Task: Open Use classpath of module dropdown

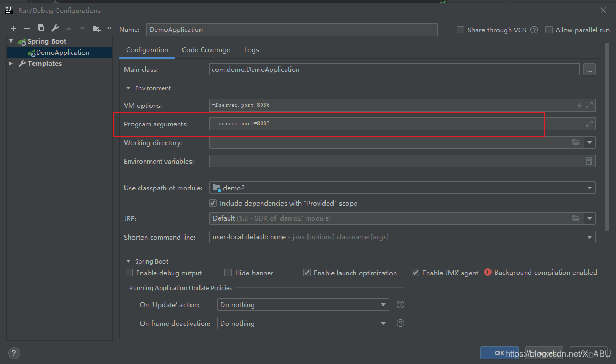Action: pos(589,188)
